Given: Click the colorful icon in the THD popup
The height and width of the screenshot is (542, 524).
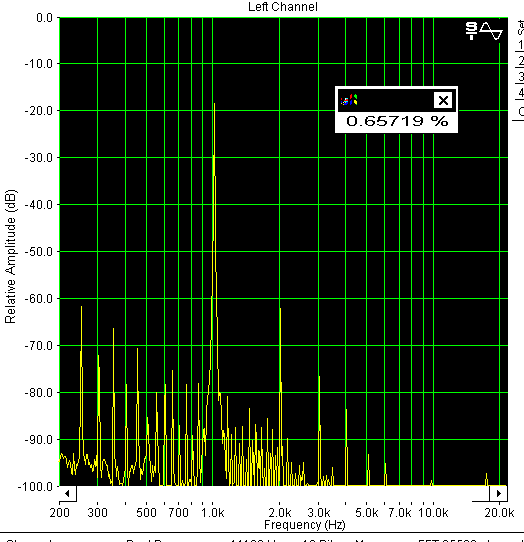Looking at the screenshot, I should tap(349, 100).
